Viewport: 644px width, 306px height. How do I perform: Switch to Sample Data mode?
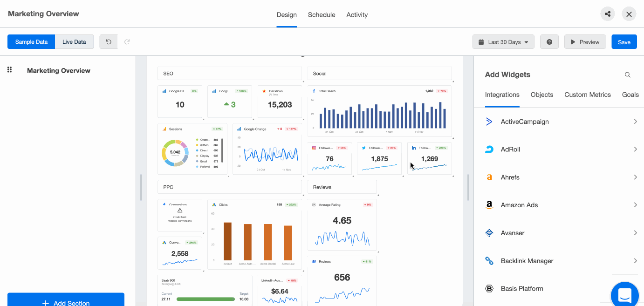point(31,42)
